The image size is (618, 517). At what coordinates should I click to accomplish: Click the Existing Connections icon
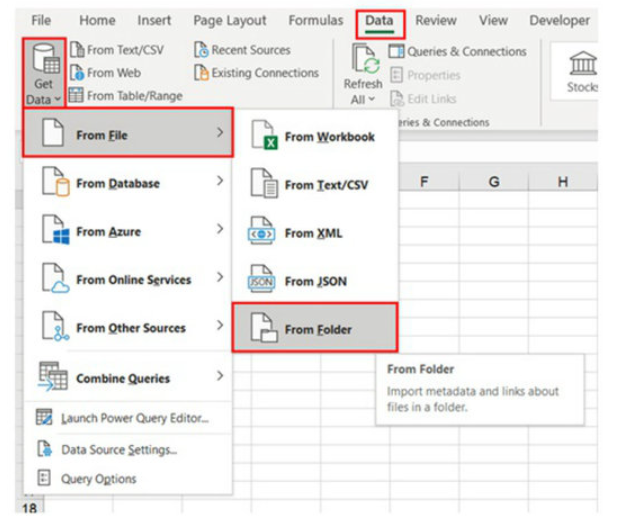(201, 73)
